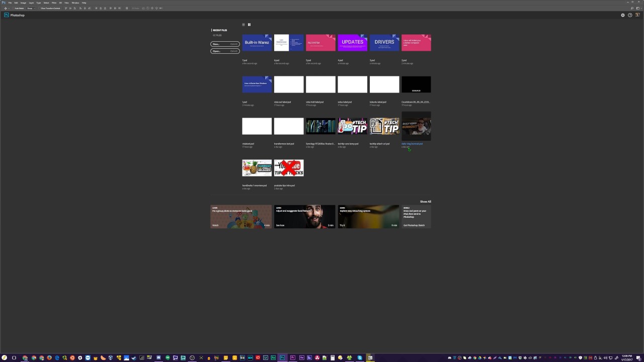Click the search magnifier icon
644x362 pixels.
pyautogui.click(x=632, y=8)
